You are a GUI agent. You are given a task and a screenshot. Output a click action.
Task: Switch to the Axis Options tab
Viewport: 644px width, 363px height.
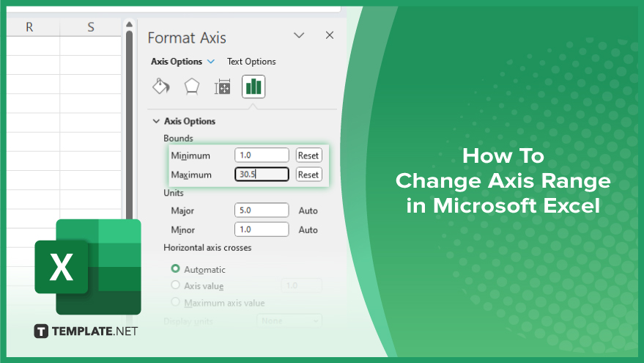pyautogui.click(x=177, y=62)
